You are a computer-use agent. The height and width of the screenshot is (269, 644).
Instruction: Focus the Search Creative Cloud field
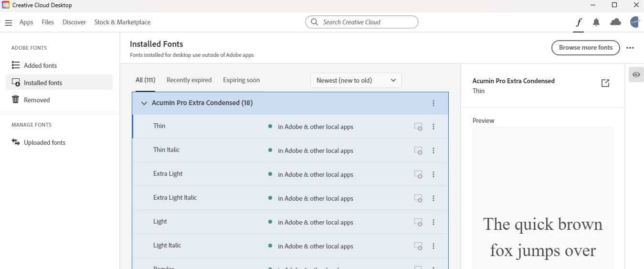(x=362, y=22)
